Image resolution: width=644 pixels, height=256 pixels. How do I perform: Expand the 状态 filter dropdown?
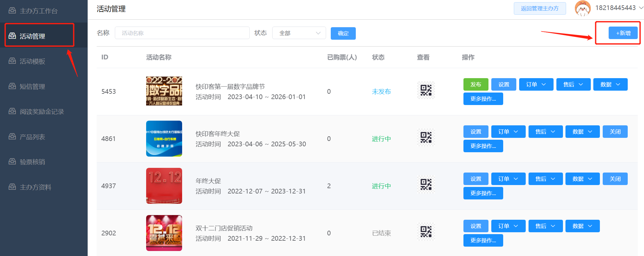pyautogui.click(x=299, y=33)
